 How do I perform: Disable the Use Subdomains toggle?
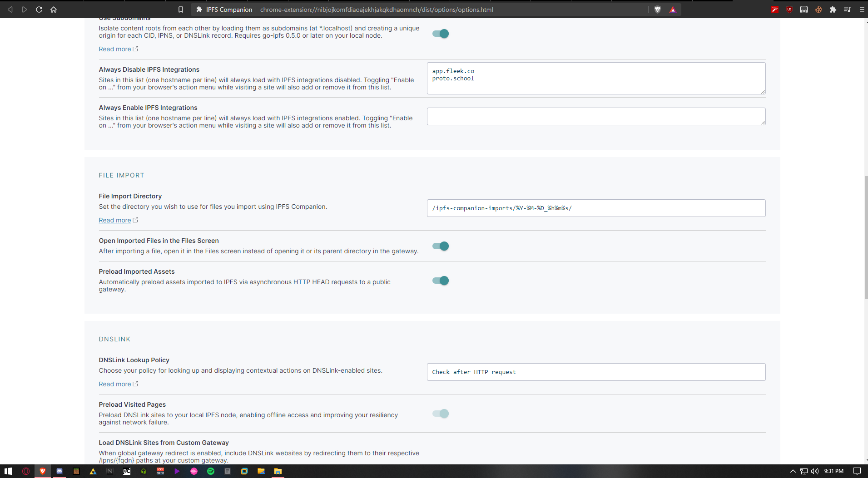click(x=440, y=34)
